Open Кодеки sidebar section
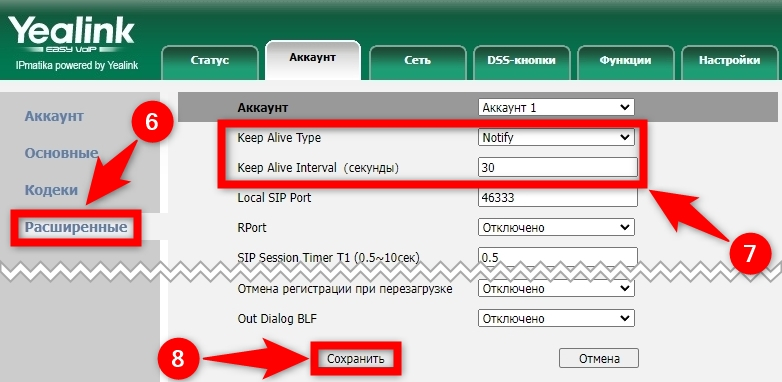The image size is (782, 382). tap(51, 190)
